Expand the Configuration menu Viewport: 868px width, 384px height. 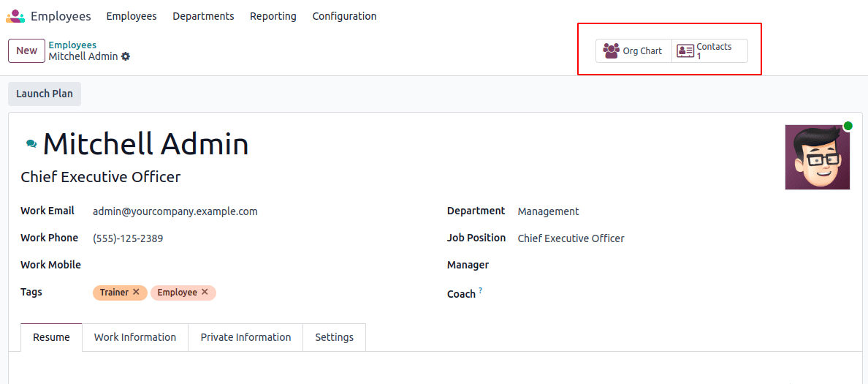click(344, 16)
